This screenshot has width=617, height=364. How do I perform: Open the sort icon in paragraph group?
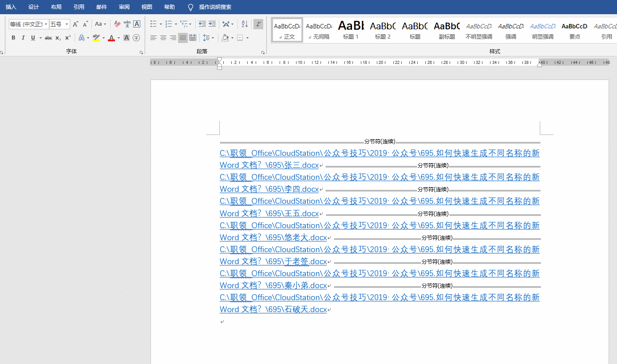tap(245, 24)
